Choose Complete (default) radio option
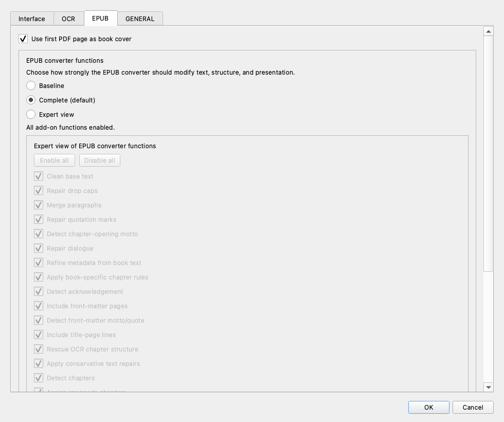Screen dimensions: 504x422 pos(31,100)
